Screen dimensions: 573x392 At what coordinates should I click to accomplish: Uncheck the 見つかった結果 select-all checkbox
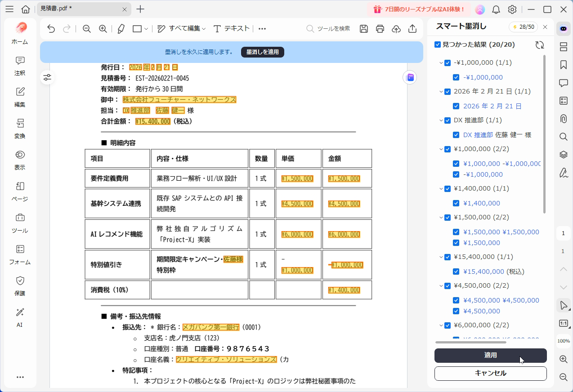437,44
